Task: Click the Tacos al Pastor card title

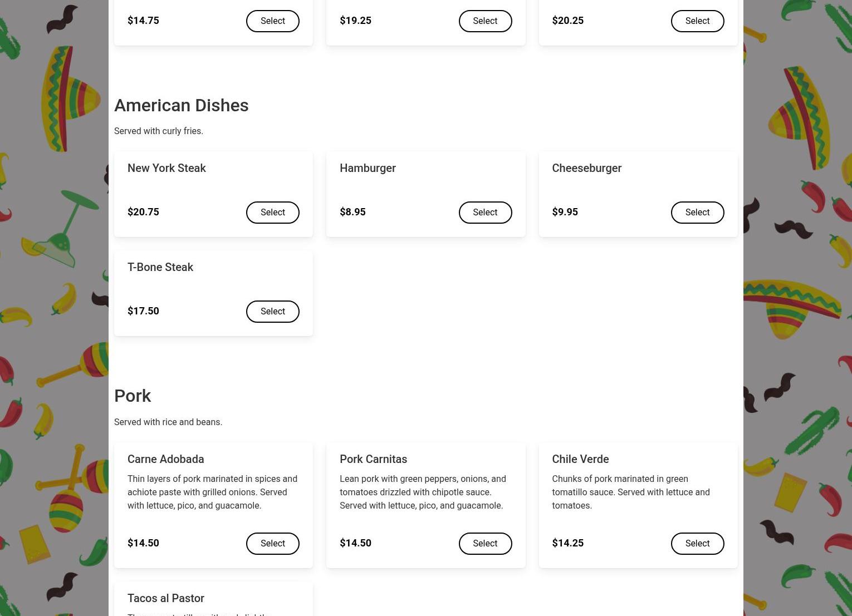Action: (x=166, y=598)
